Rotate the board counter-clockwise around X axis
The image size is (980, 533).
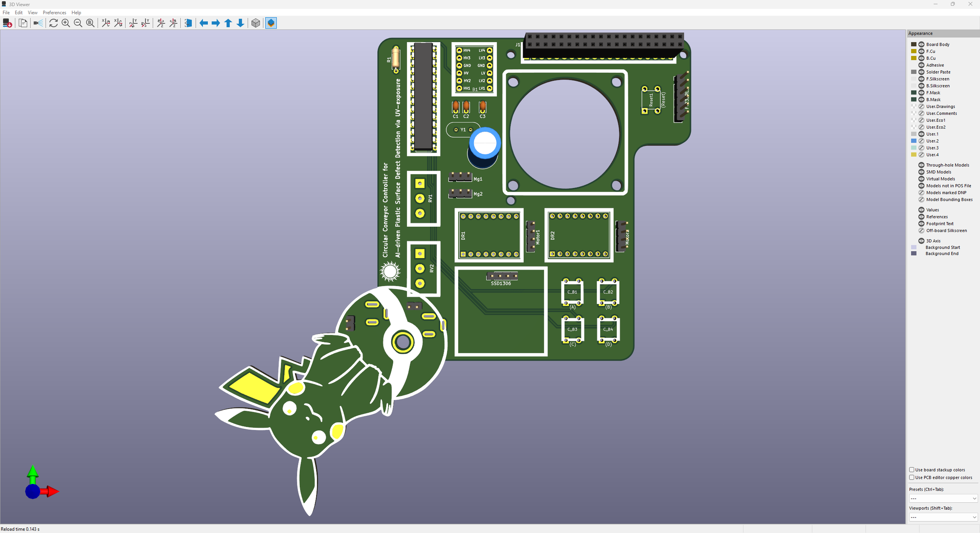coord(118,23)
